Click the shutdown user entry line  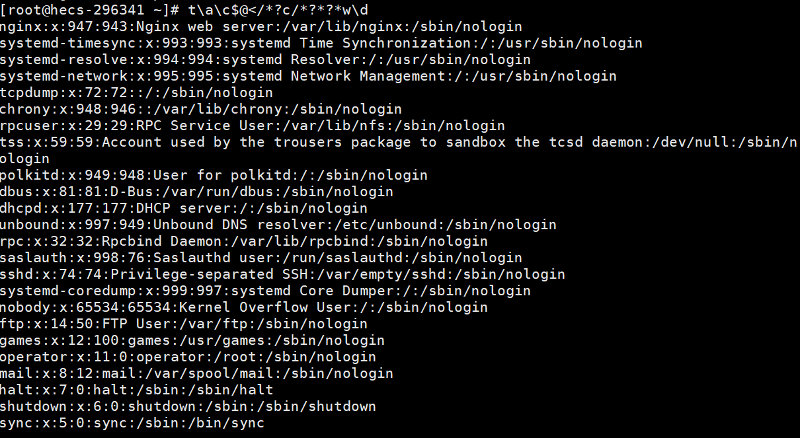tap(187, 405)
